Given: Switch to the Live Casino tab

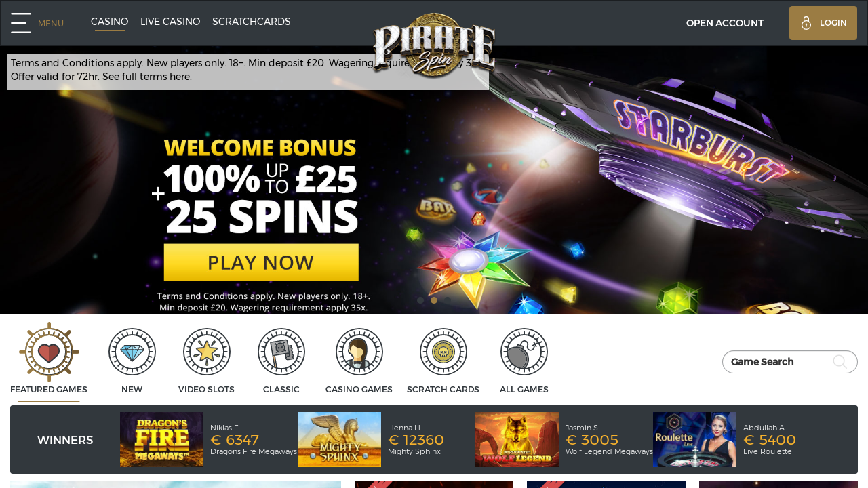Looking at the screenshot, I should click(170, 22).
